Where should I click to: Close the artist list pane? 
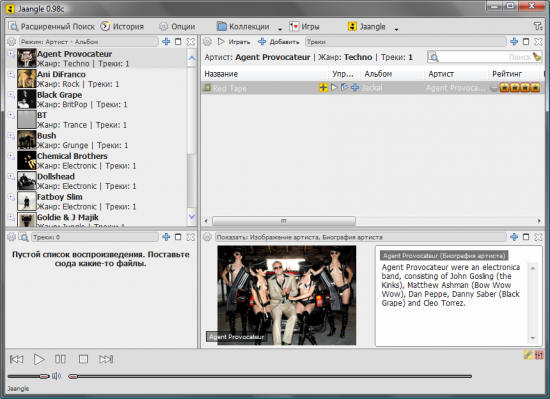pos(190,42)
